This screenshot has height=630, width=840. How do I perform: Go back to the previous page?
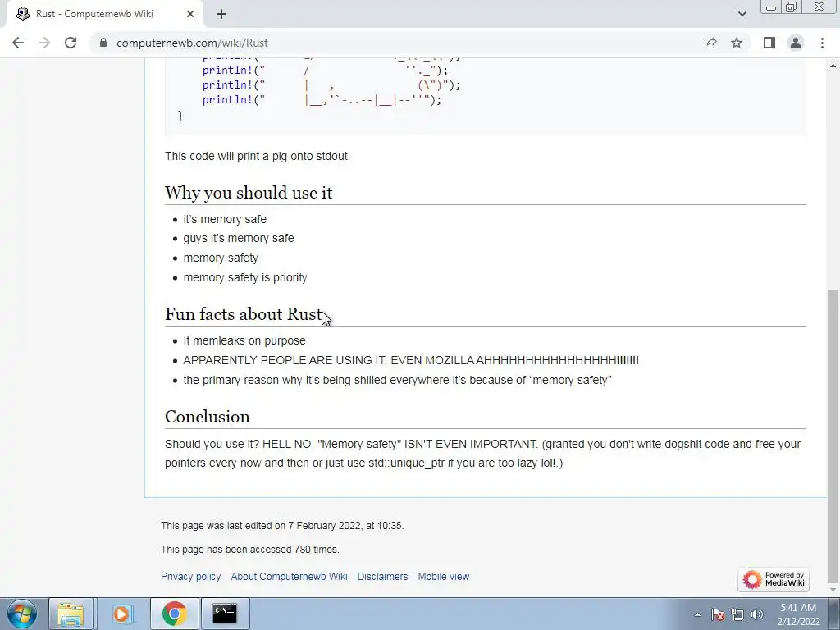pyautogui.click(x=18, y=43)
